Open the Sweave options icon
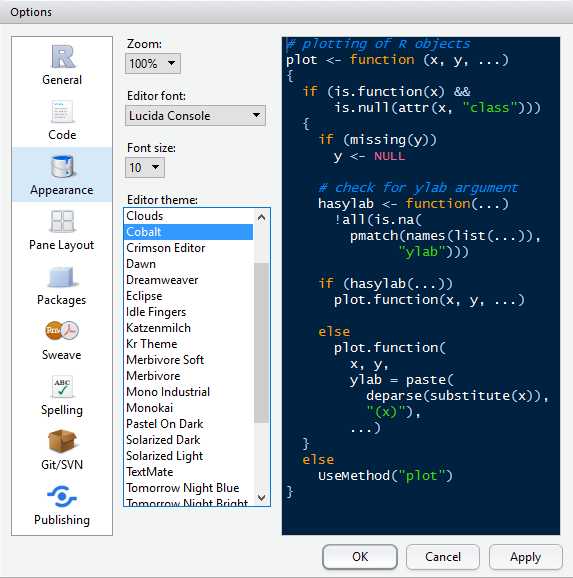573x578 pixels. pos(62,331)
